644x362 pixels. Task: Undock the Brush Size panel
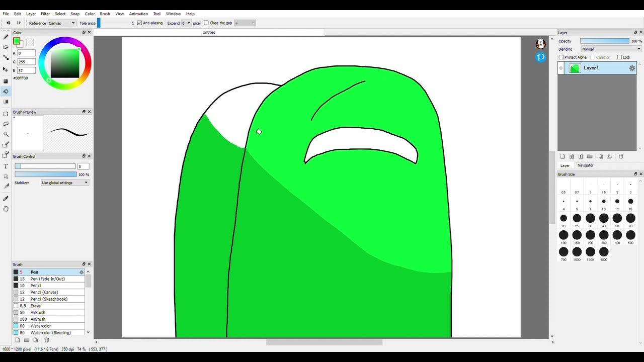(635, 174)
